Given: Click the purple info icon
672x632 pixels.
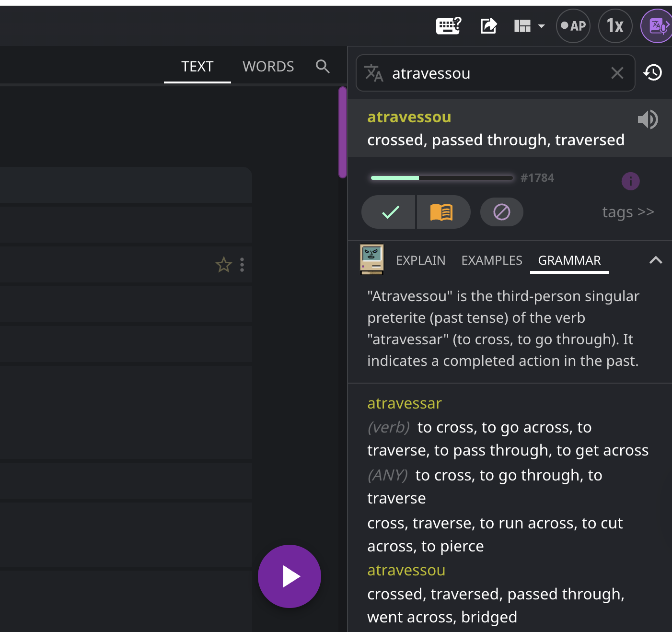Looking at the screenshot, I should click(x=630, y=181).
